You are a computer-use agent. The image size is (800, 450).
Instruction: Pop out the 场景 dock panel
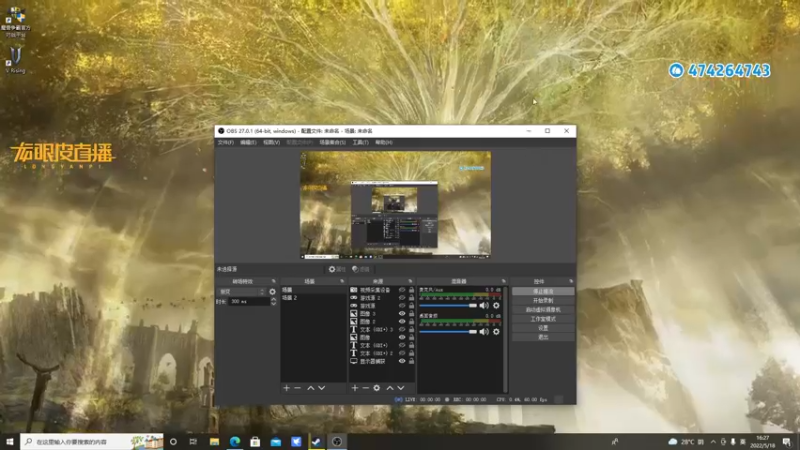(x=342, y=281)
